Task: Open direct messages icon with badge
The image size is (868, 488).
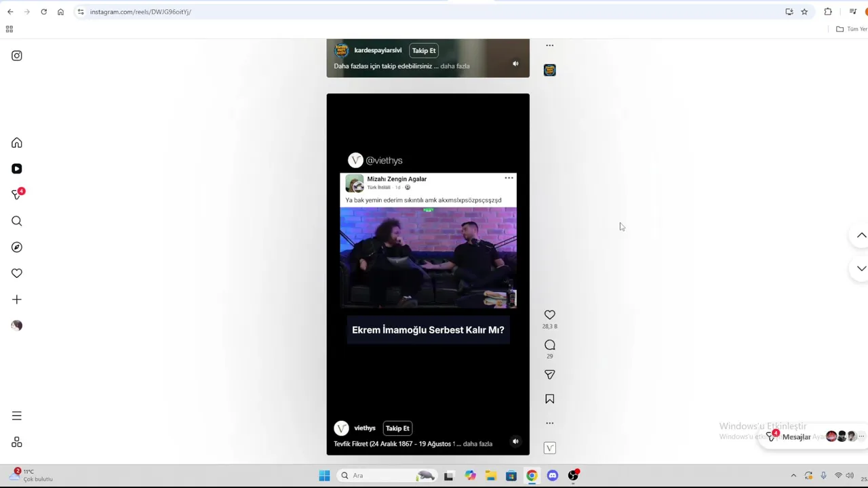Action: [17, 195]
